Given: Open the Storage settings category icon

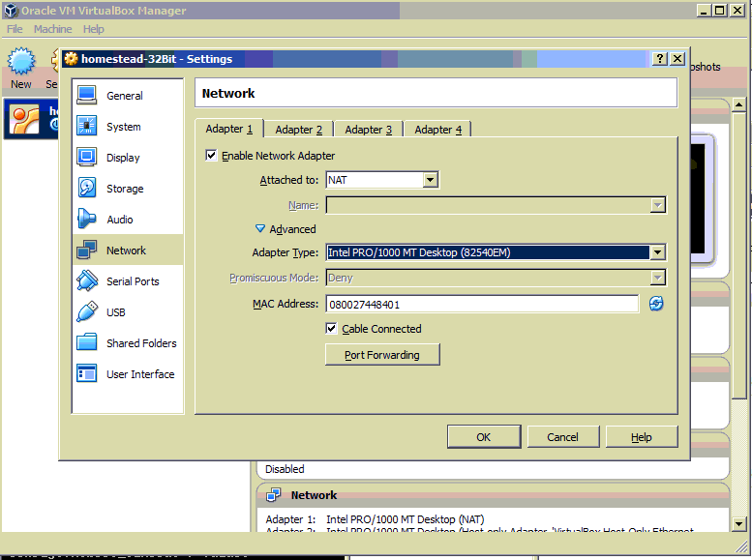Looking at the screenshot, I should coord(87,188).
